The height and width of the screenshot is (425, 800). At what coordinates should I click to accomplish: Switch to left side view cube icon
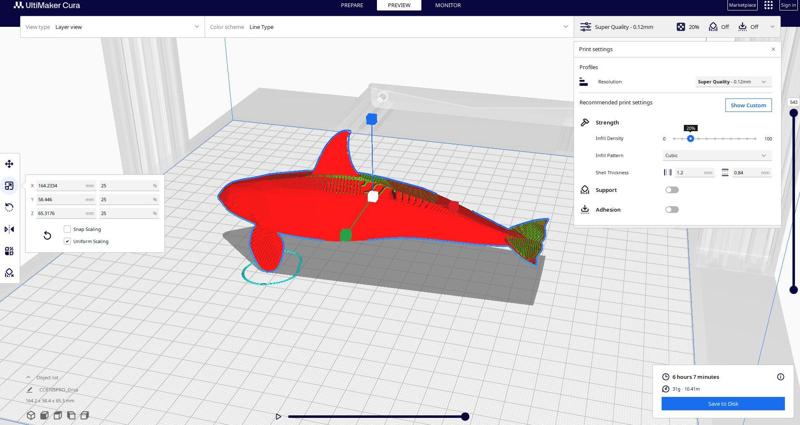[71, 415]
